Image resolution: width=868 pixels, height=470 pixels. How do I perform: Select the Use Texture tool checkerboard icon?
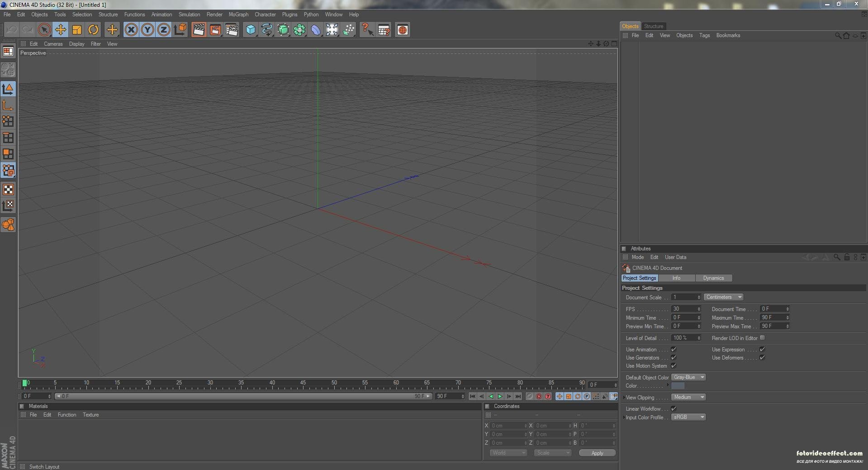(8, 189)
